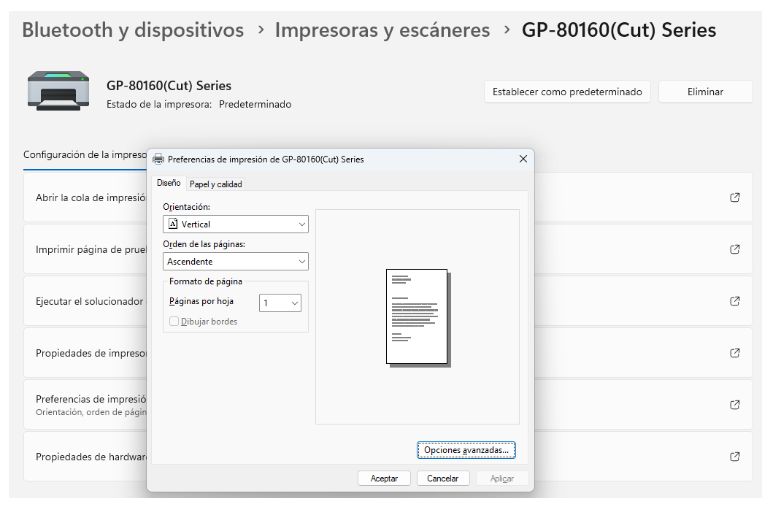The height and width of the screenshot is (505, 769).
Task: Switch to the Diseño tab
Action: pyautogui.click(x=169, y=183)
